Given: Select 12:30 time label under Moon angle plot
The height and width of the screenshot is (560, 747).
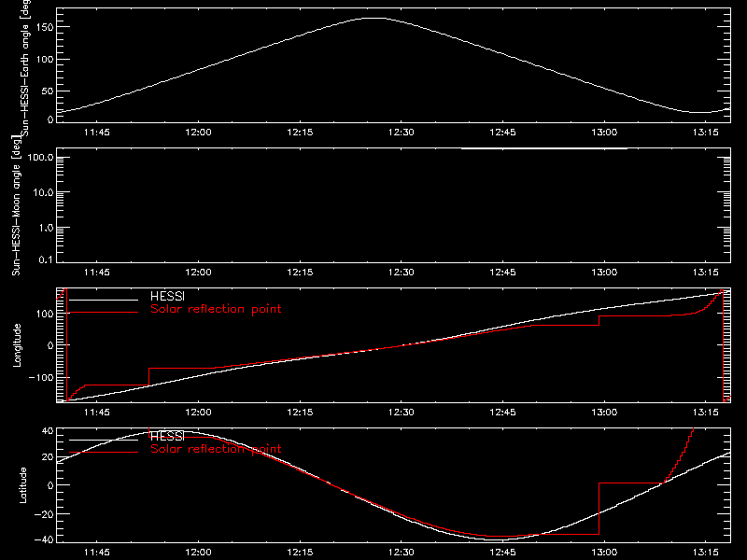Looking at the screenshot, I should 402,273.
